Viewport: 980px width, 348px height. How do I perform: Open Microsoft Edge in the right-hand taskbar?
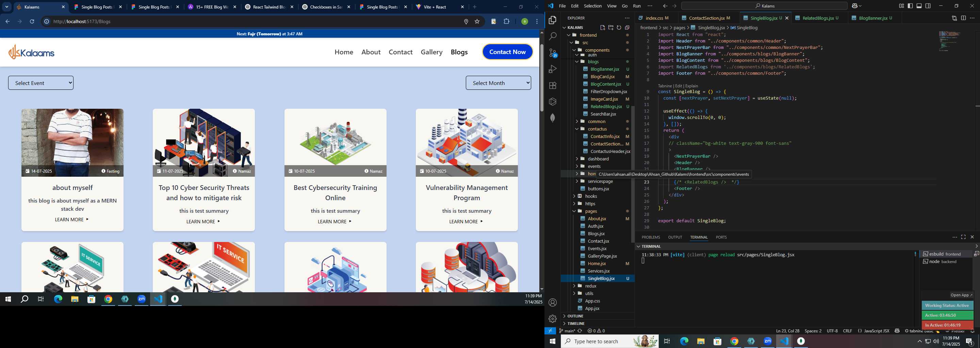[x=684, y=341]
